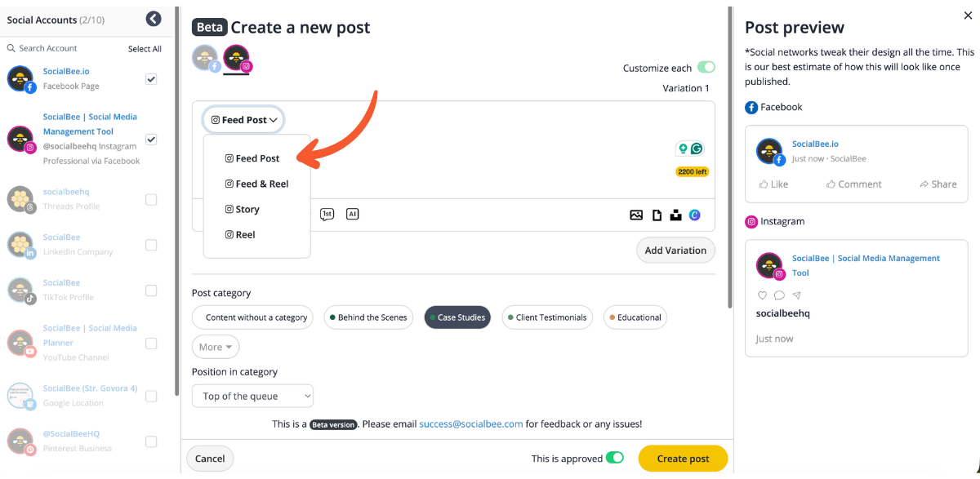Expand the Feed Post type dropdown
The height and width of the screenshot is (479, 980).
click(x=244, y=120)
